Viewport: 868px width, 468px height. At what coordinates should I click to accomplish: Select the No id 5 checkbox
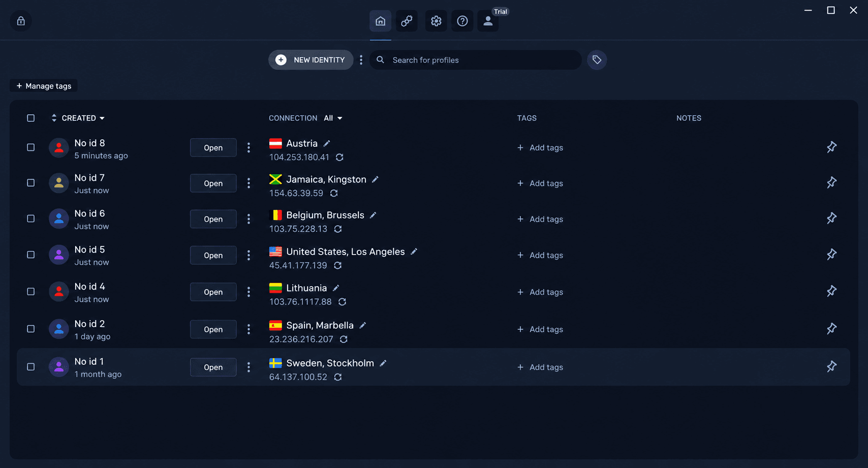click(x=31, y=255)
